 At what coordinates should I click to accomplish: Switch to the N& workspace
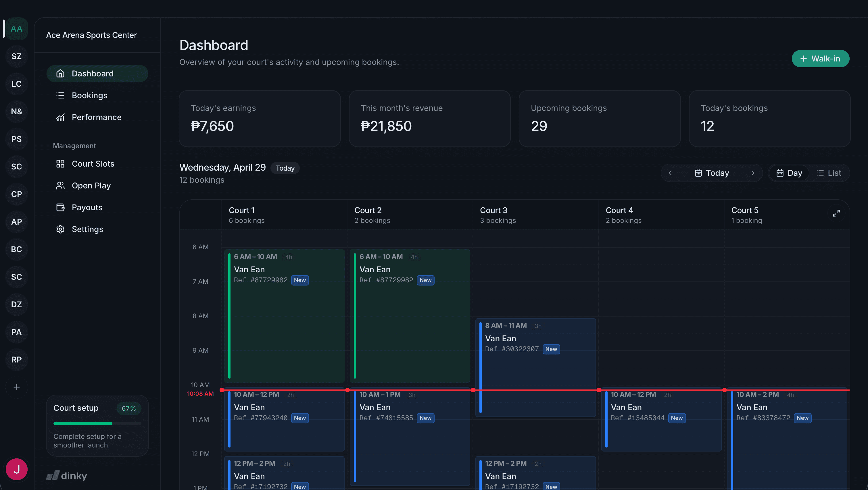pos(16,111)
